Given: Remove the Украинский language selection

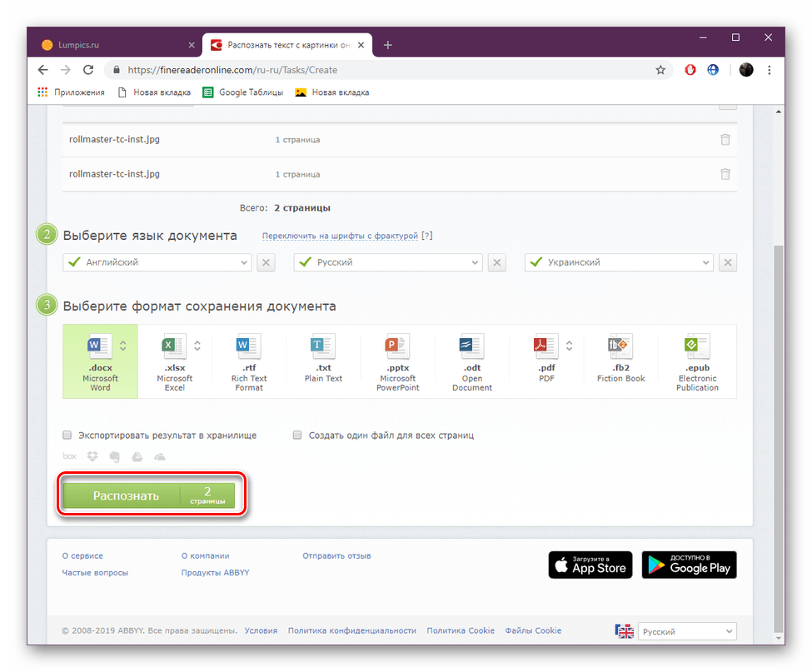Looking at the screenshot, I should click(x=728, y=262).
